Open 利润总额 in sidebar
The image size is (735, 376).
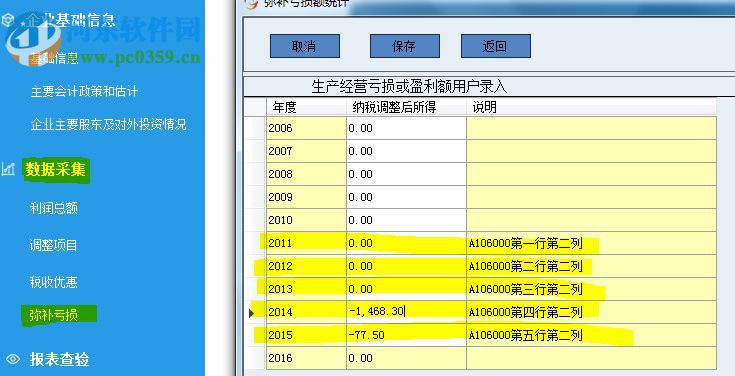click(x=53, y=208)
